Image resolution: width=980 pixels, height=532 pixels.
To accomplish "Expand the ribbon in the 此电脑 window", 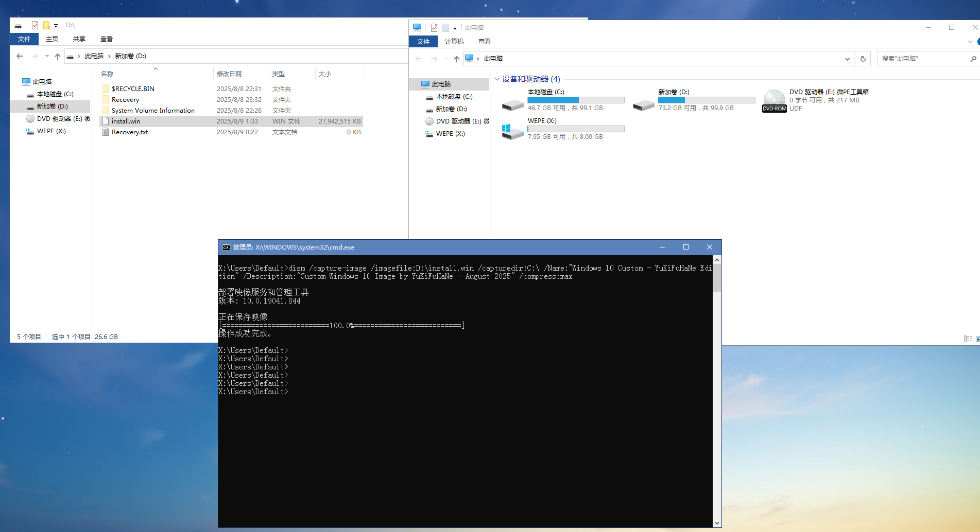I will coord(970,42).
